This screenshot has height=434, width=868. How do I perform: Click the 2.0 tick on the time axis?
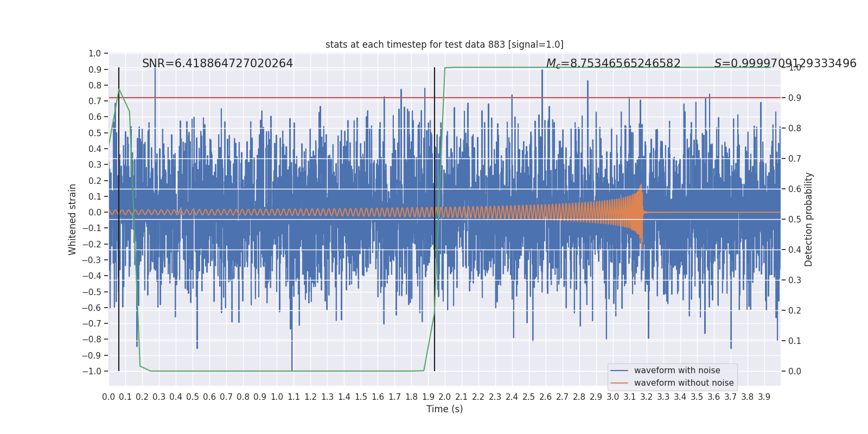[445, 397]
